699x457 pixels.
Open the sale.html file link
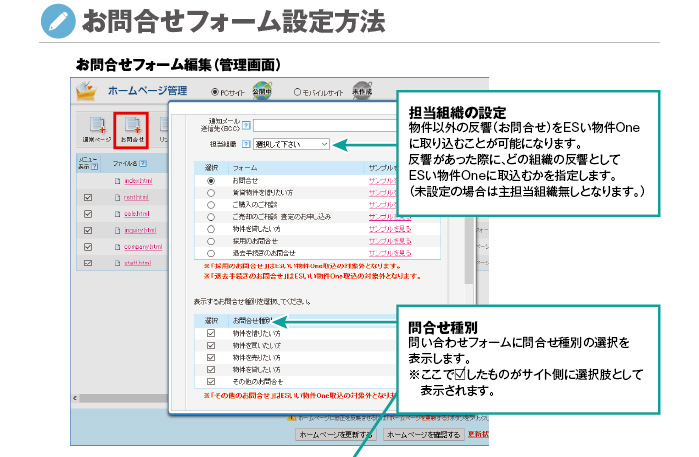point(137,214)
